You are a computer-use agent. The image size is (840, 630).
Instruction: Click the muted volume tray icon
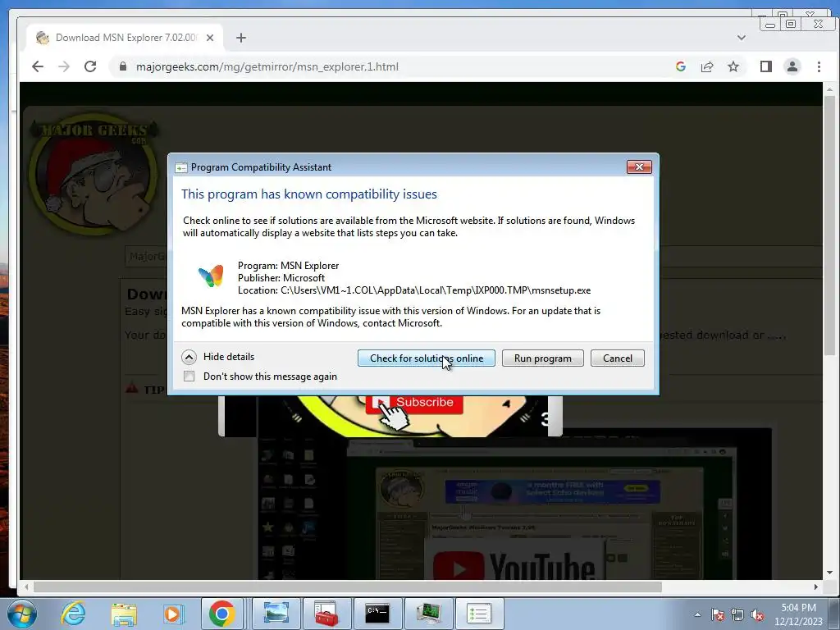pos(757,614)
